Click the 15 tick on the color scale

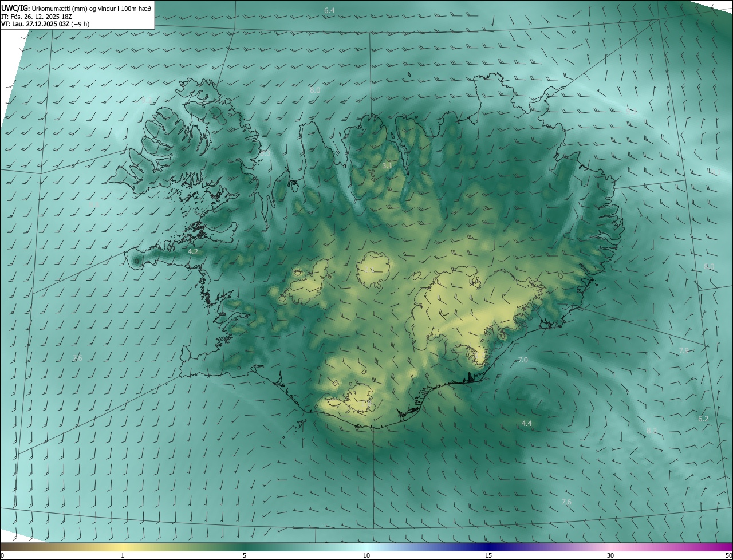point(488,555)
